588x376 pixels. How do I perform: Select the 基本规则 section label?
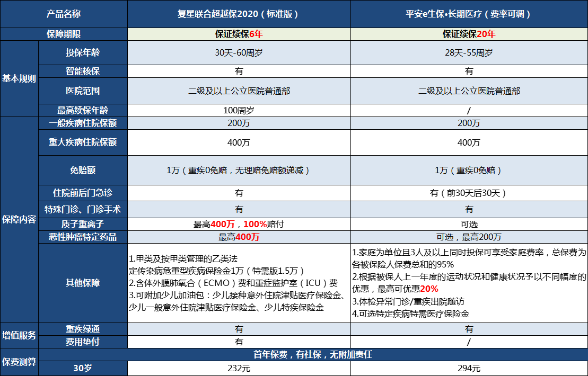pos(19,79)
